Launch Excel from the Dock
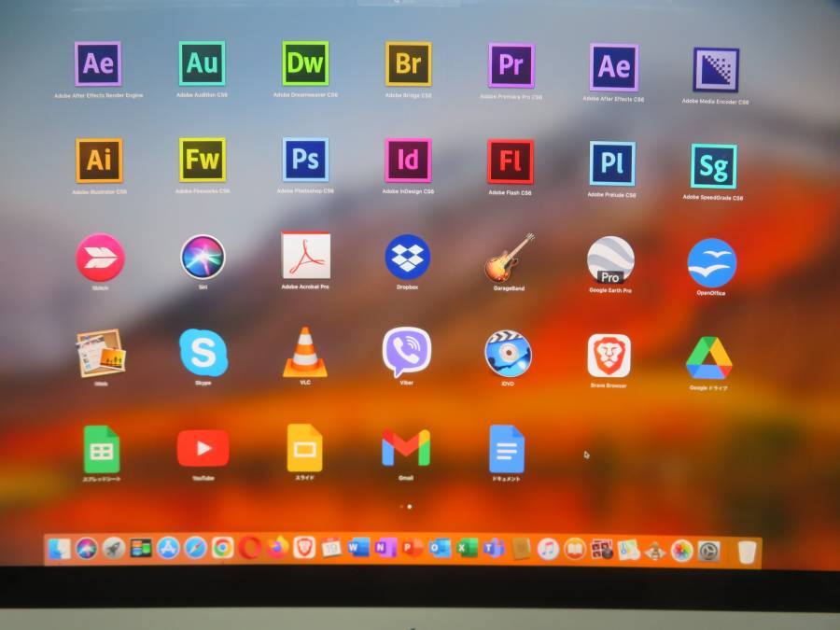 (467, 549)
